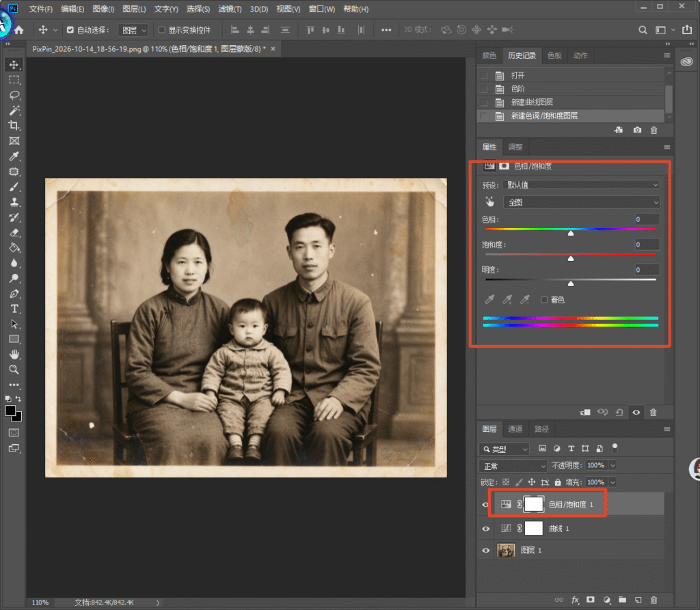Screen dimensions: 700x610
Task: Select the Zoom tool in toolbar
Action: pos(14,370)
